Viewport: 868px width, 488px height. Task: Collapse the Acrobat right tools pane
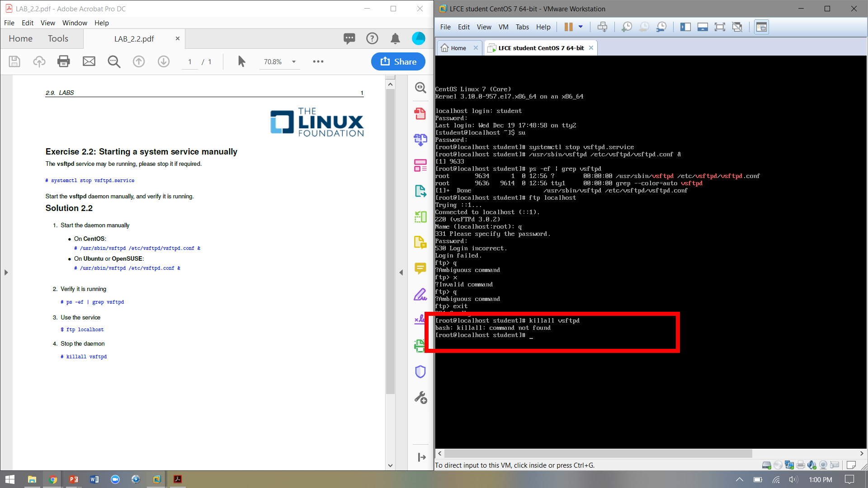[x=401, y=272]
